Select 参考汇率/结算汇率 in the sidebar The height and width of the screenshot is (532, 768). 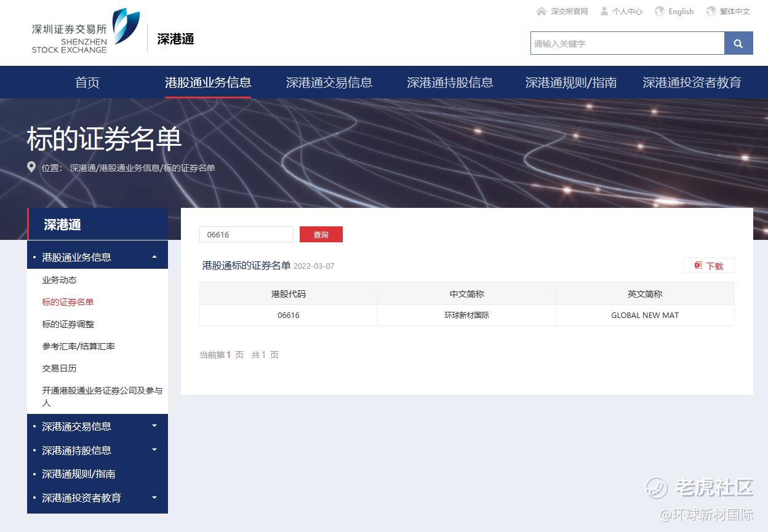pyautogui.click(x=79, y=346)
